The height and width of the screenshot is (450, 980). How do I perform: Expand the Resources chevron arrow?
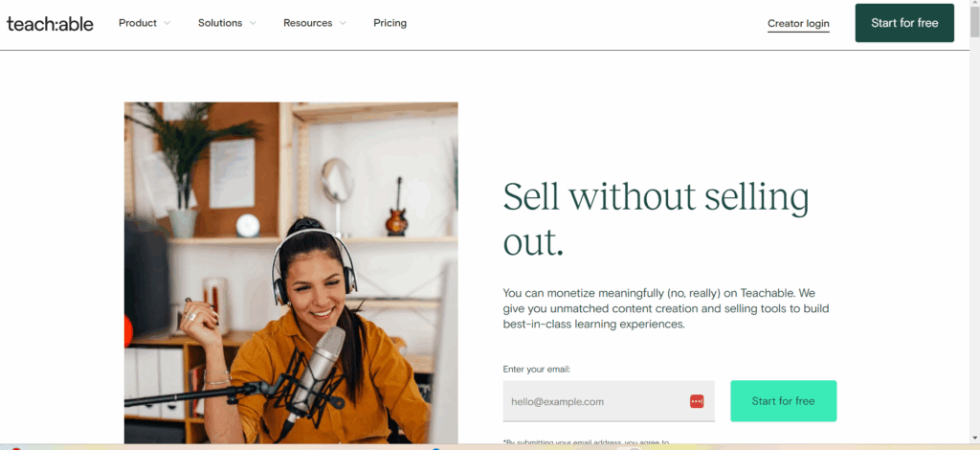pos(343,23)
